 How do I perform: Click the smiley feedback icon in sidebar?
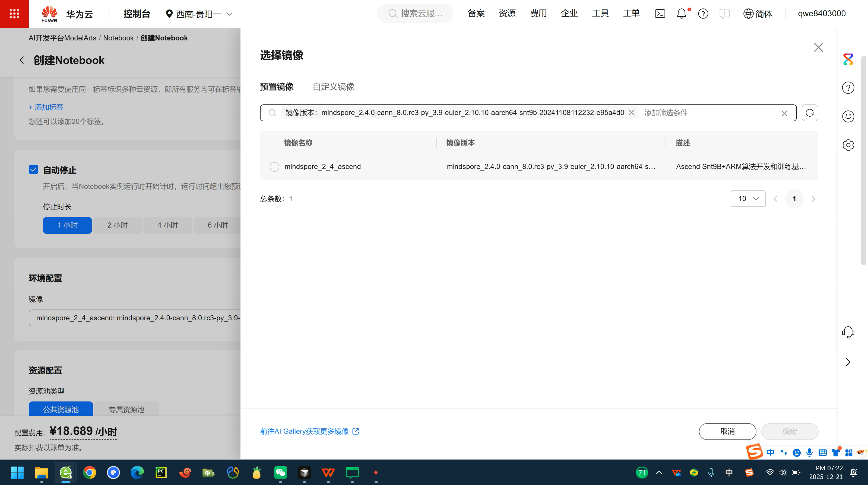(848, 117)
